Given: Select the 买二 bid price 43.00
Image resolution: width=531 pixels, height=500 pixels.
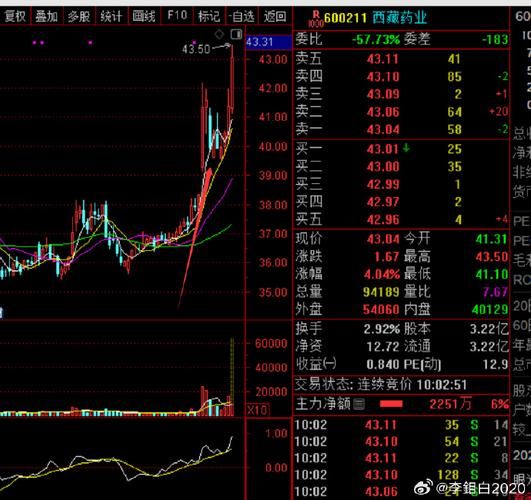Looking at the screenshot, I should point(383,167).
